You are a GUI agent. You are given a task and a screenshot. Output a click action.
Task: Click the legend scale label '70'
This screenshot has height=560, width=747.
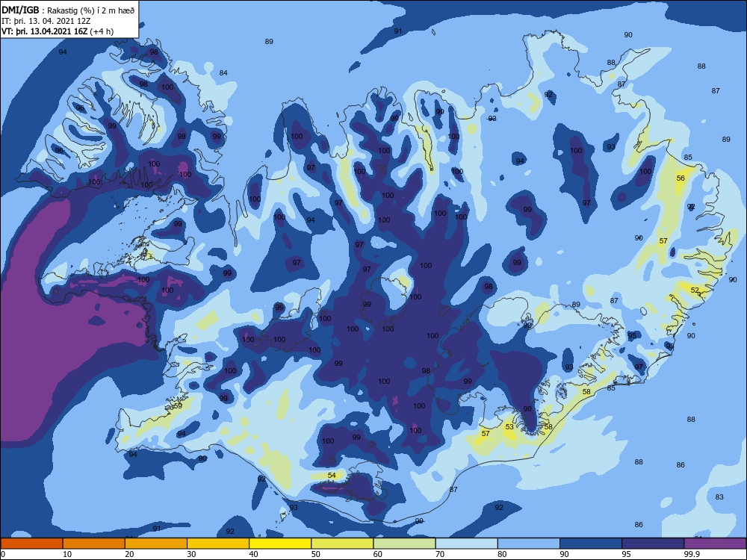tap(440, 554)
